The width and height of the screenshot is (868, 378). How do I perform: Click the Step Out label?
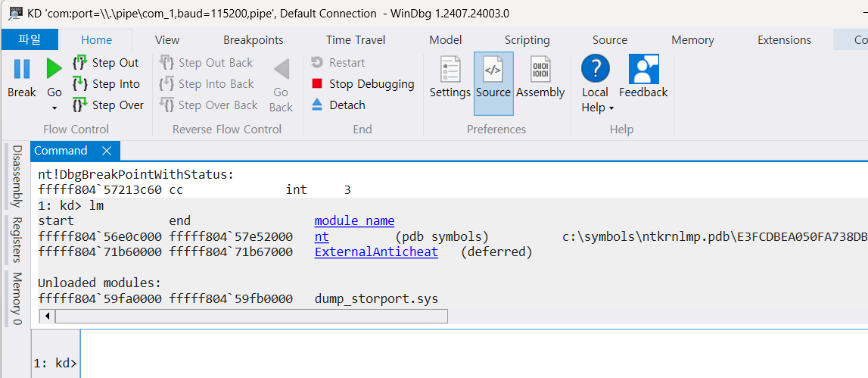tap(116, 63)
